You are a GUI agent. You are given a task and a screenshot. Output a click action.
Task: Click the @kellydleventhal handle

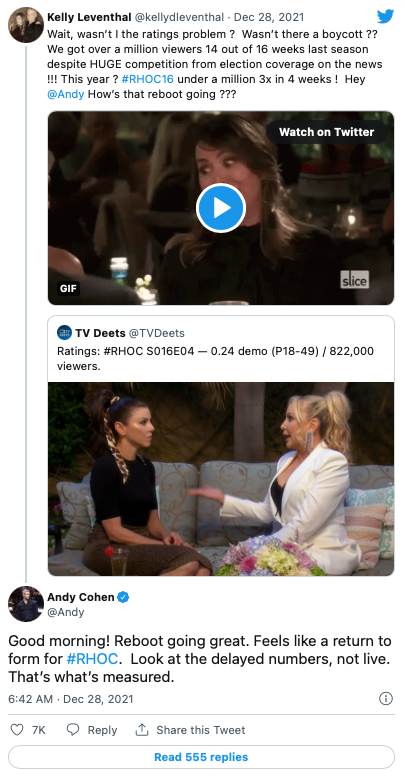[x=180, y=17]
